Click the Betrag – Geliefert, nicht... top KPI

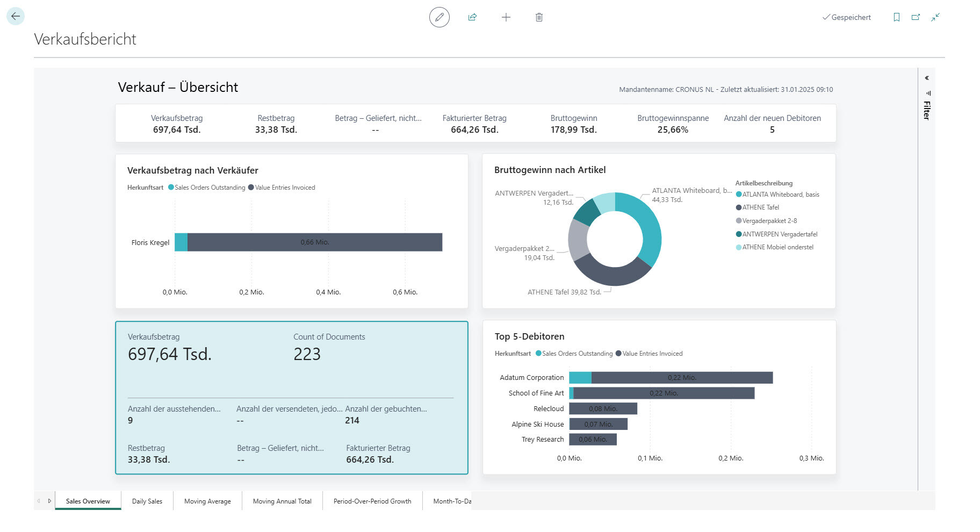(378, 124)
